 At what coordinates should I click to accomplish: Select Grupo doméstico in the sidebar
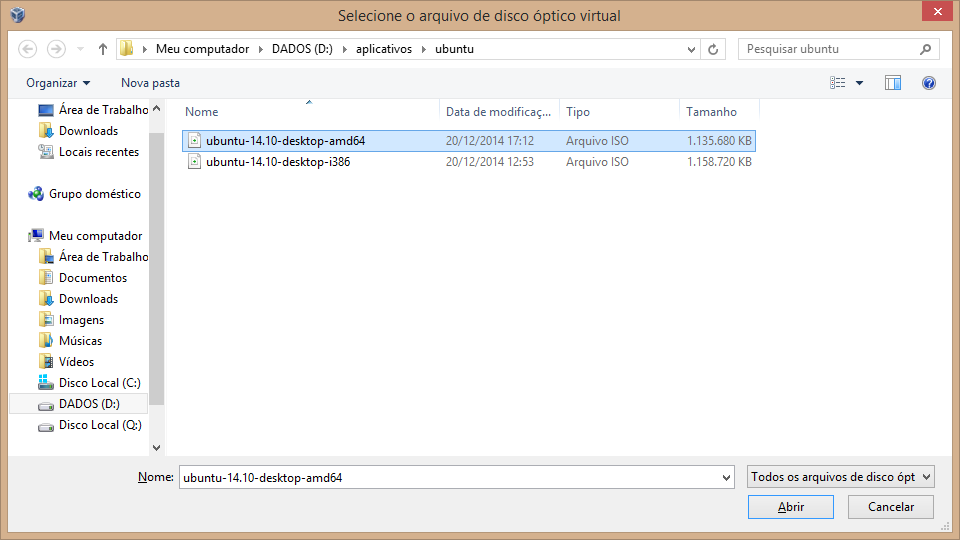click(94, 193)
